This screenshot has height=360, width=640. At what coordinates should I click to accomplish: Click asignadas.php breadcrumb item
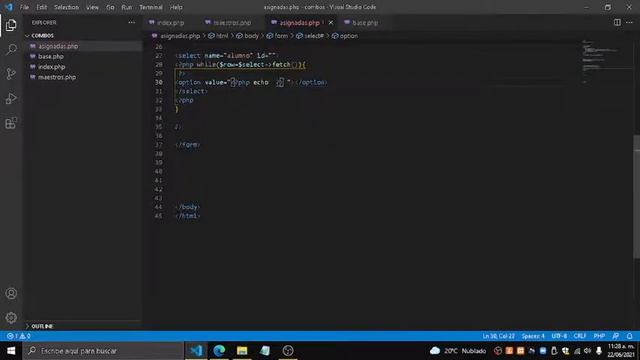(x=176, y=36)
